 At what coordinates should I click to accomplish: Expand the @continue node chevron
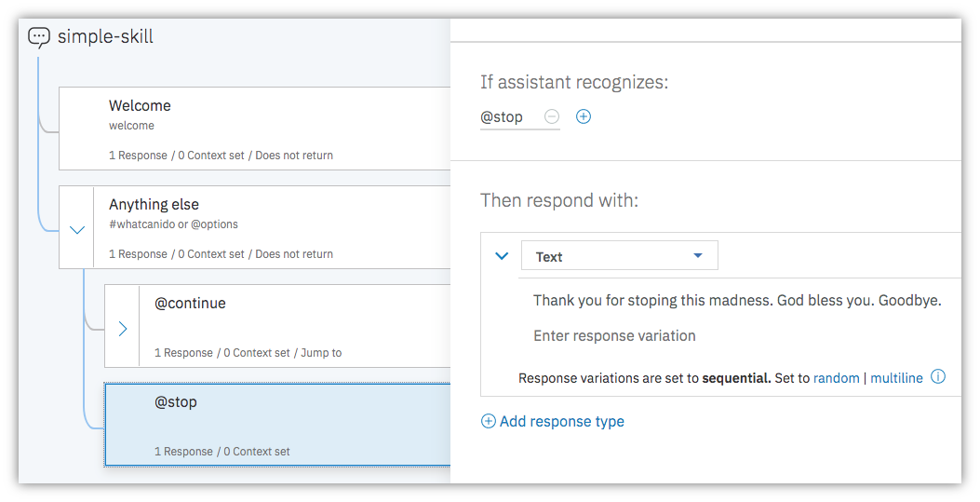[123, 329]
